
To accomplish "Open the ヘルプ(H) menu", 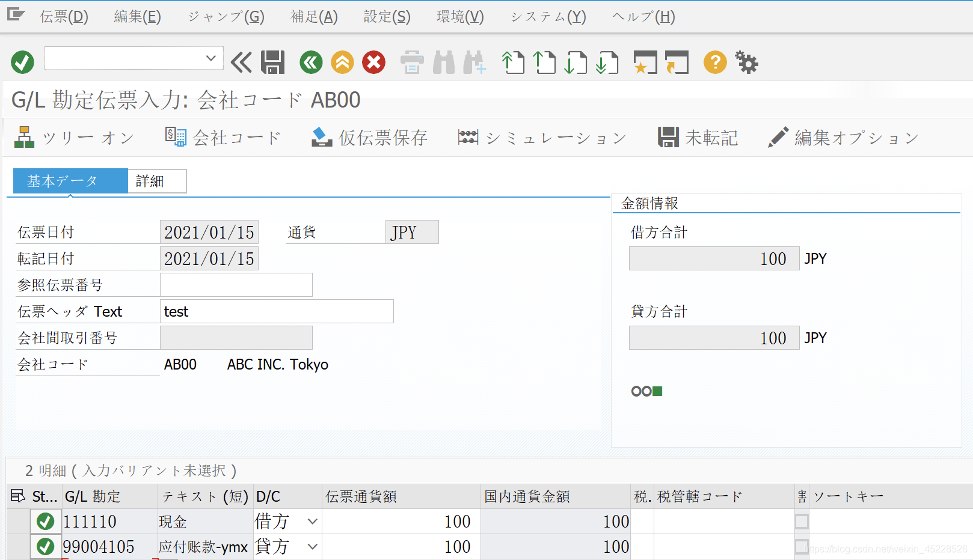I will coord(643,17).
